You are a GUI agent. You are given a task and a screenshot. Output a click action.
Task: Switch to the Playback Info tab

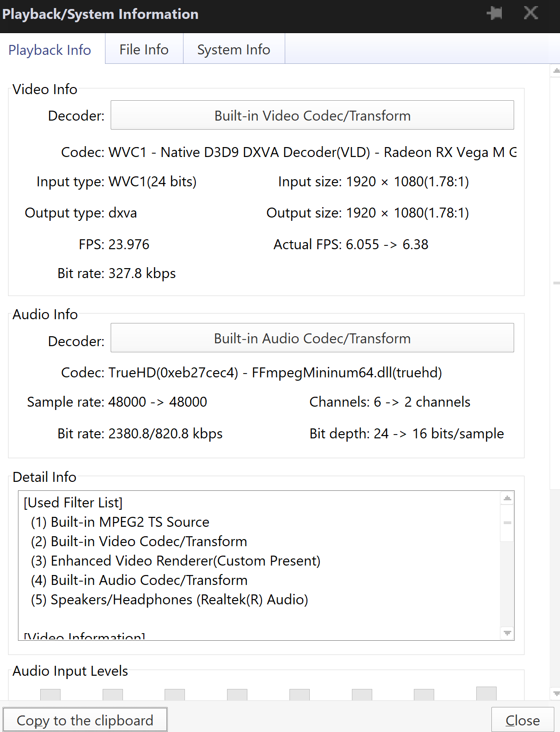(x=50, y=50)
